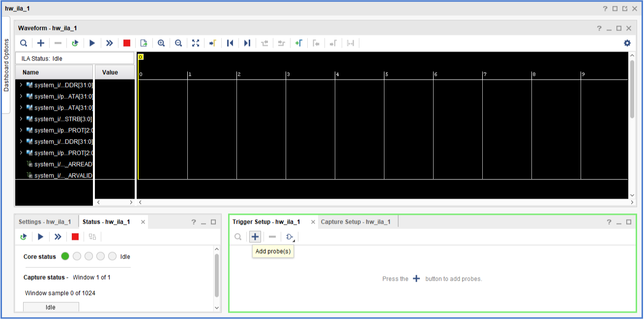Open help for Waveform panel
644x320 pixels.
point(599,29)
